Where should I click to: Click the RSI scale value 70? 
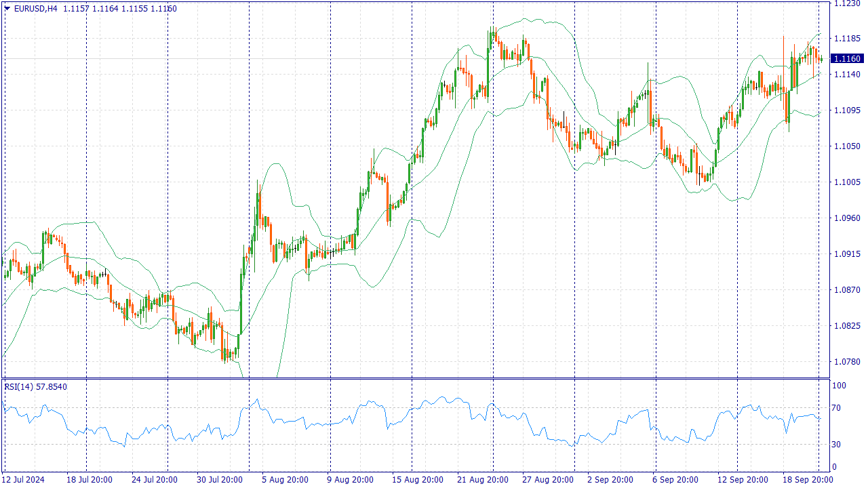tap(837, 408)
